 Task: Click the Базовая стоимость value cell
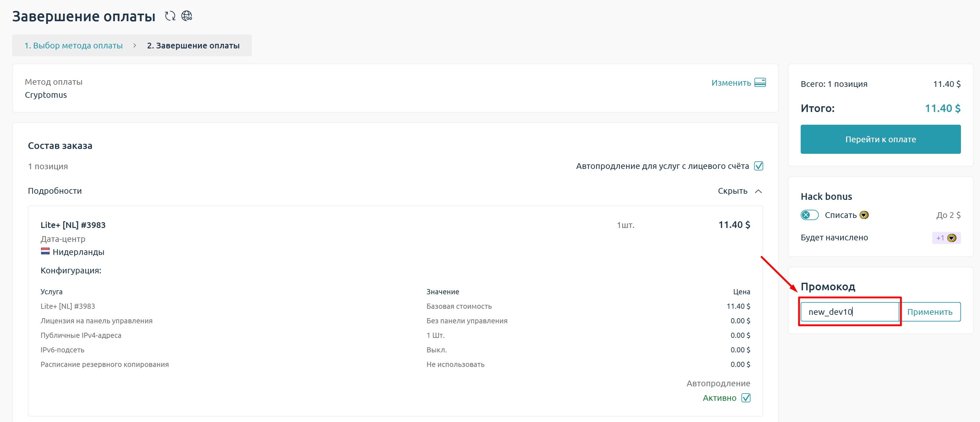pos(459,307)
